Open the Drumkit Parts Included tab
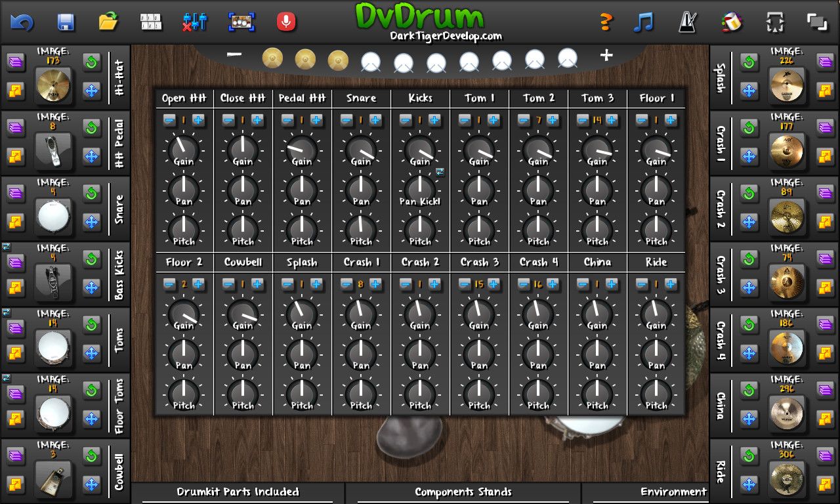This screenshot has height=504, width=840. (x=238, y=492)
